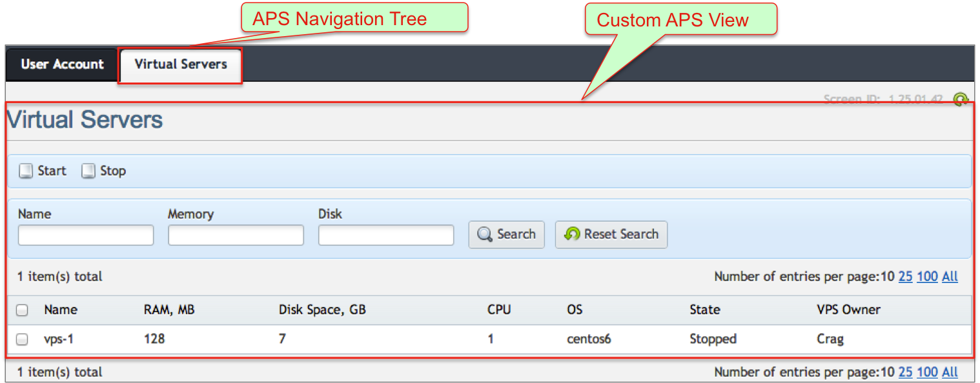Click the Stop server icon
This screenshot has height=383, width=980.
pyautogui.click(x=88, y=171)
